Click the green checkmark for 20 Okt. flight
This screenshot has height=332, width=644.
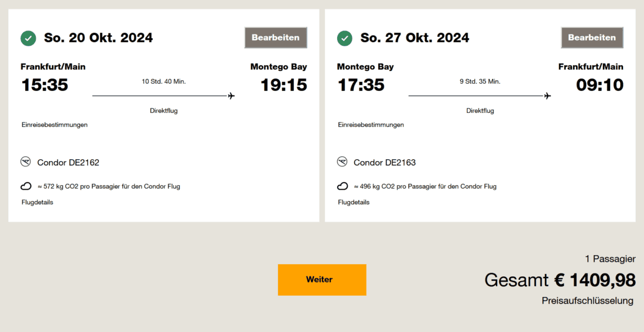(x=28, y=38)
